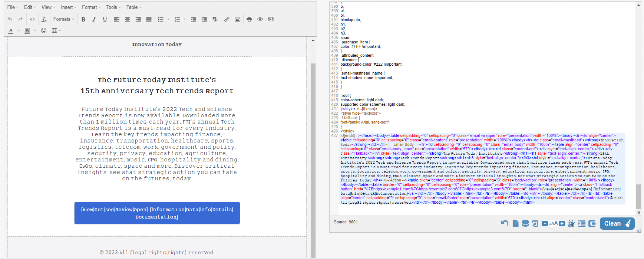The width and height of the screenshot is (644, 259).
Task: Click the copyright 2022 footer text
Action: tap(157, 252)
